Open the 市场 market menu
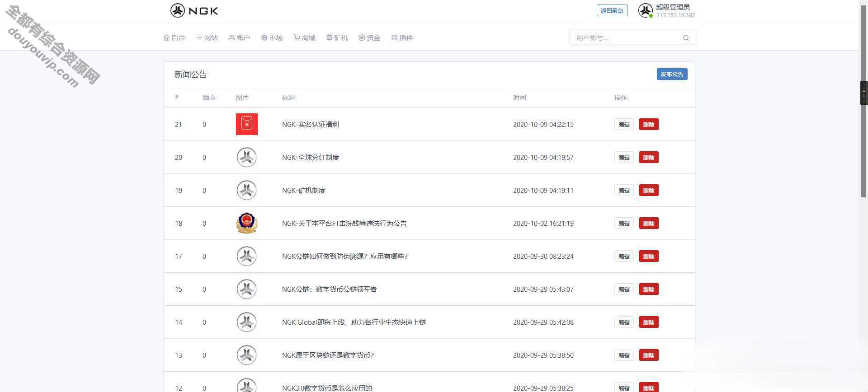The width and height of the screenshot is (868, 392). click(x=272, y=37)
